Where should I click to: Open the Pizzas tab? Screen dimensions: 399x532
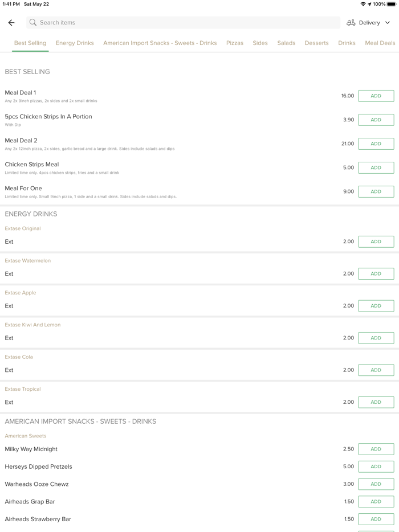[235, 43]
